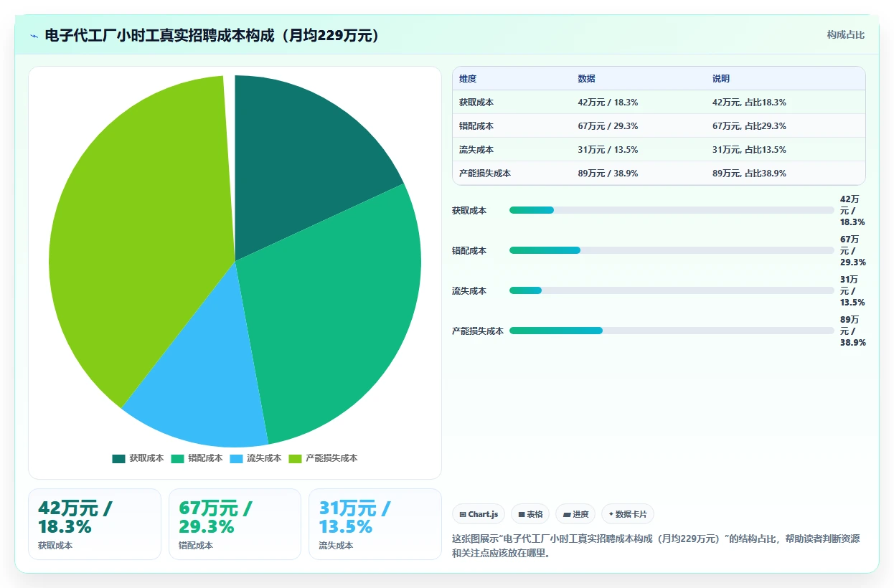Toggle 错配成本 legend color swatch

point(177,459)
